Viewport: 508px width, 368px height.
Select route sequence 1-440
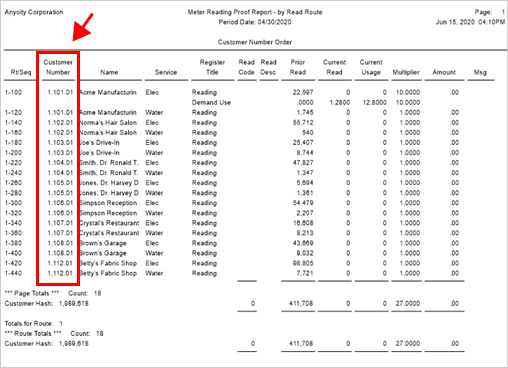click(x=13, y=273)
